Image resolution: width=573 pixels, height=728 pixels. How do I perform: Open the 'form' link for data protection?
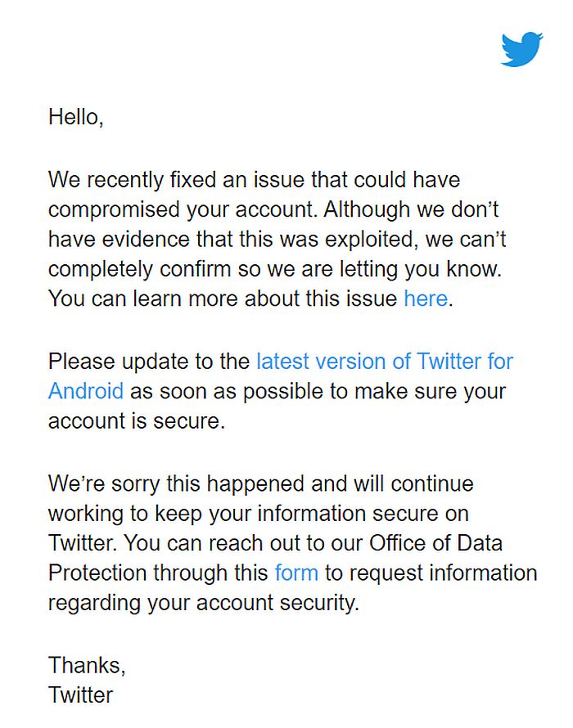(296, 572)
